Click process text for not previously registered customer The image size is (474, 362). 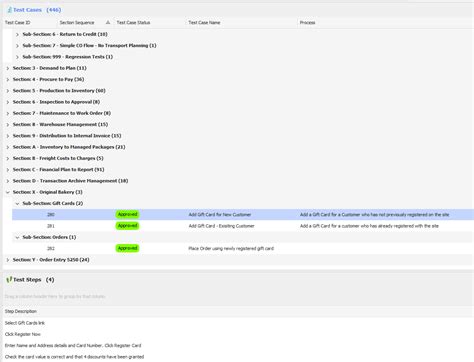pyautogui.click(x=374, y=215)
